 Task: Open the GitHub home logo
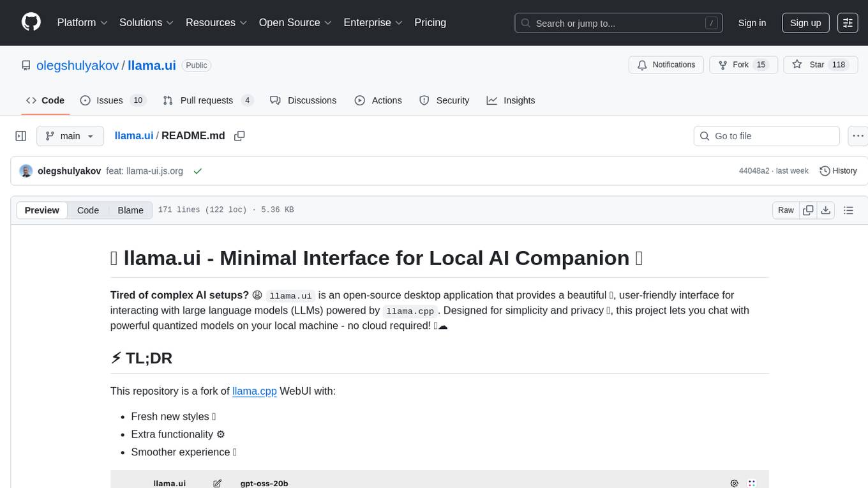point(31,22)
